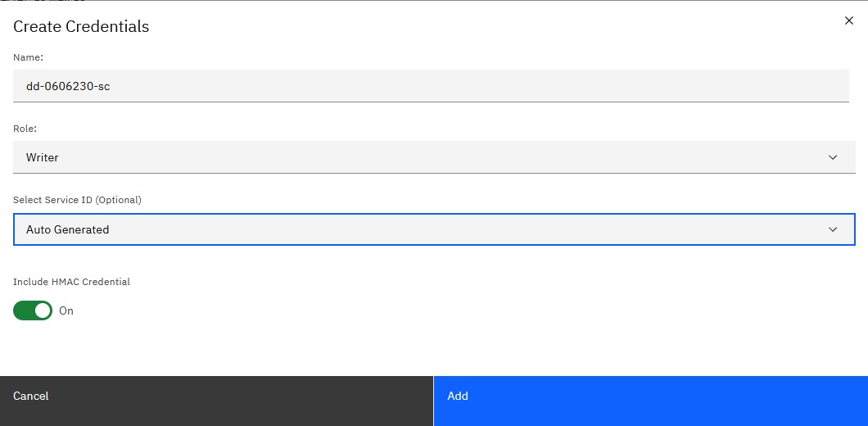Click the 'Role:' field label
The width and height of the screenshot is (868, 426).
pyautogui.click(x=25, y=129)
